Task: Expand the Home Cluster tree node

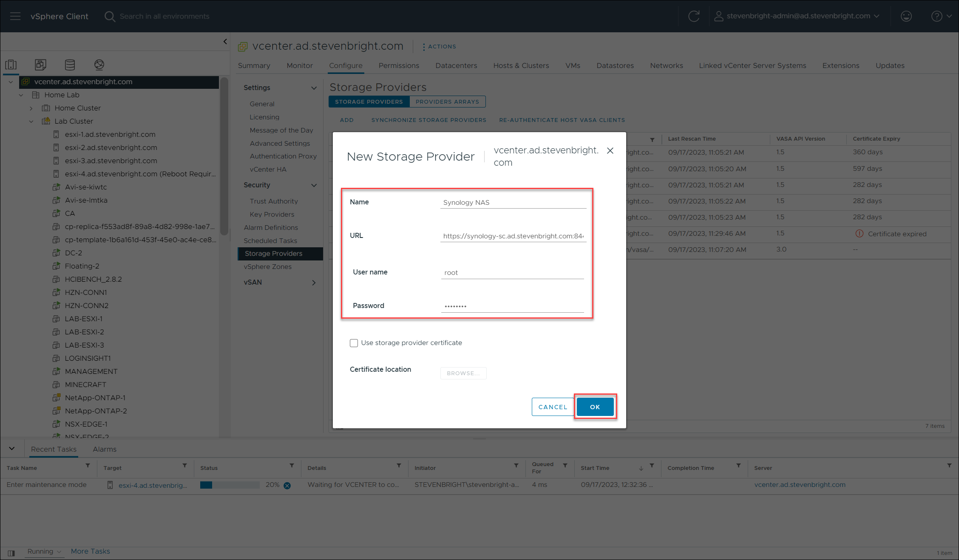Action: pyautogui.click(x=31, y=108)
